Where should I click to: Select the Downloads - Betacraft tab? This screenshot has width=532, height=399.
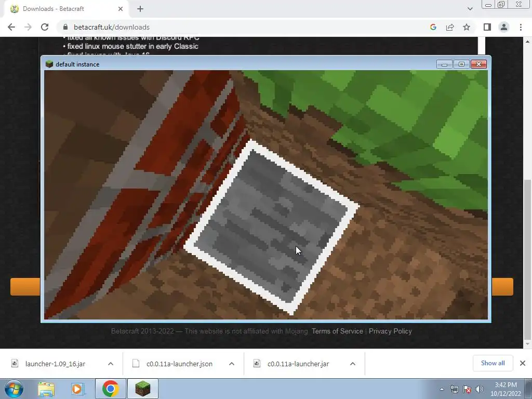click(x=64, y=9)
